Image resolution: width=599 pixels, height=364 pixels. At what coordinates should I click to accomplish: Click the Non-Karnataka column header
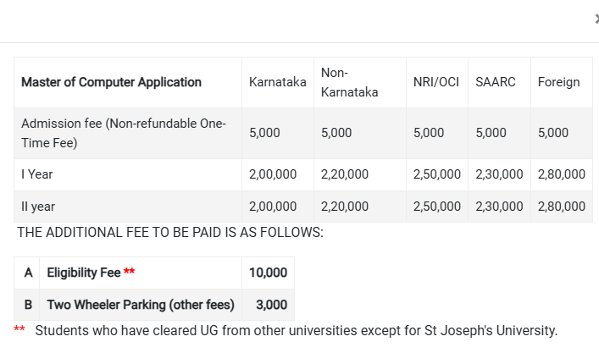350,82
